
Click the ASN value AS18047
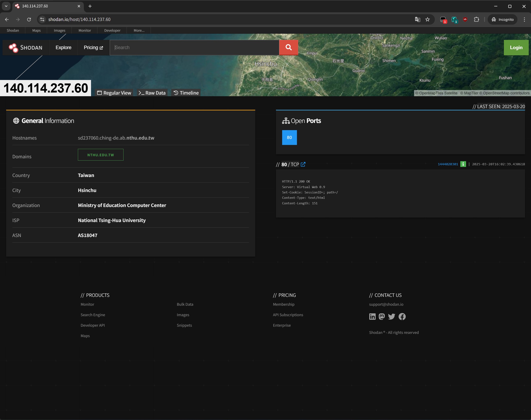(x=88, y=235)
